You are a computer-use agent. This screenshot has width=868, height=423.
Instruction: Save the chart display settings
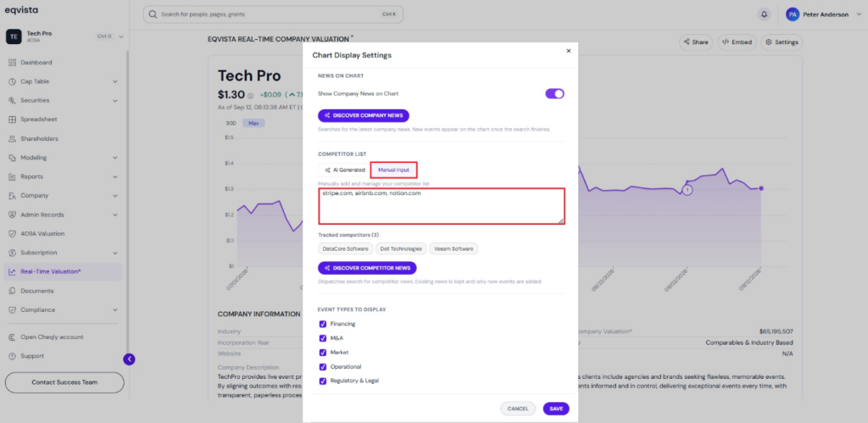pos(556,409)
